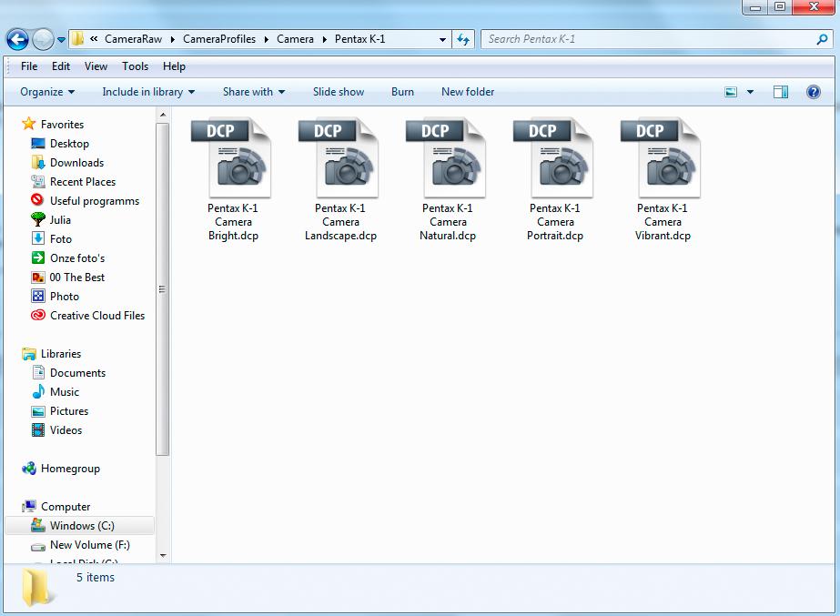
Task: Open the Organize dropdown menu
Action: click(x=47, y=92)
